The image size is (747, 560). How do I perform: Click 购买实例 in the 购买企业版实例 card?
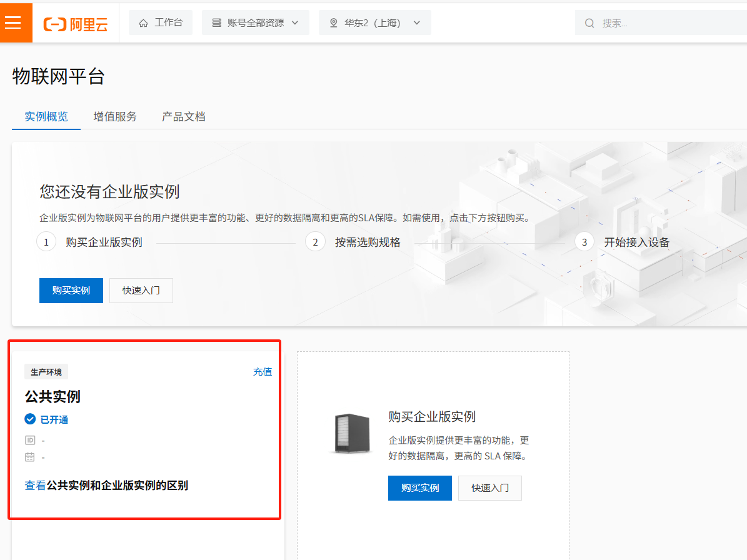tap(419, 488)
